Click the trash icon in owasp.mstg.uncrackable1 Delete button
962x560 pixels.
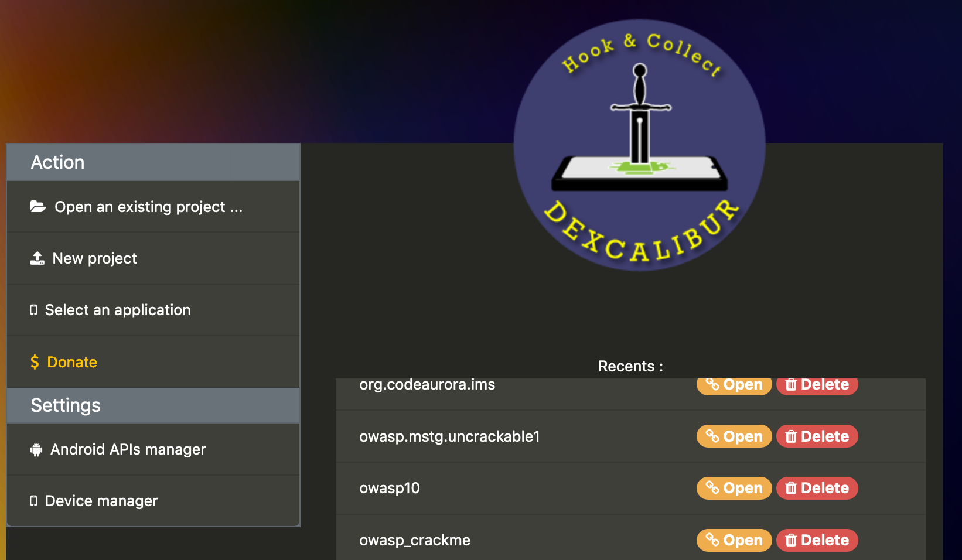pyautogui.click(x=791, y=436)
